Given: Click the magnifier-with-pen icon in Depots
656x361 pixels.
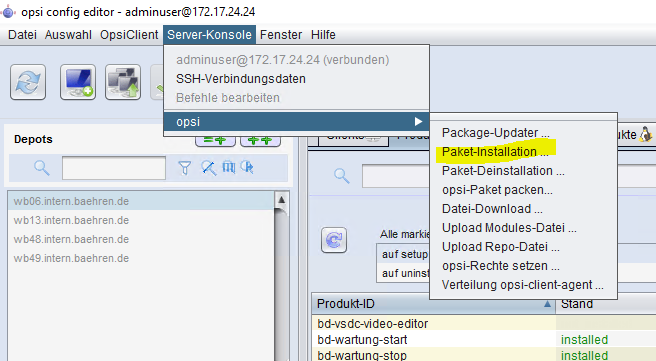Looking at the screenshot, I should click(x=208, y=168).
